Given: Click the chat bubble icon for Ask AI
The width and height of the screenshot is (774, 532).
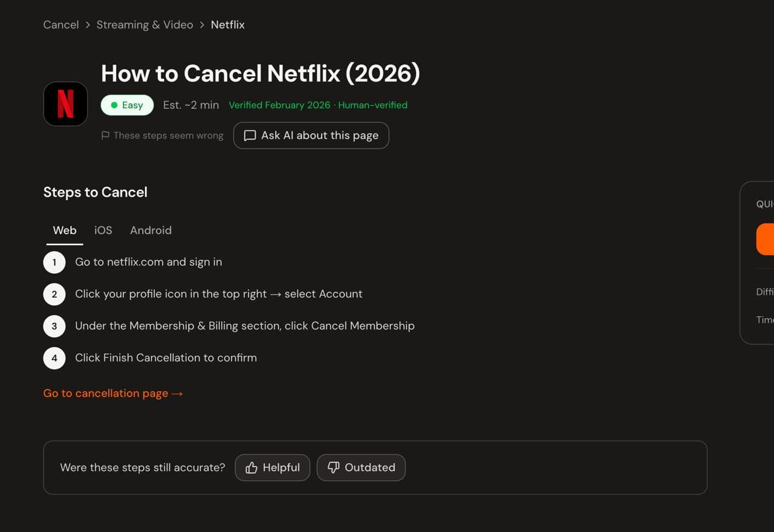Looking at the screenshot, I should (250, 135).
